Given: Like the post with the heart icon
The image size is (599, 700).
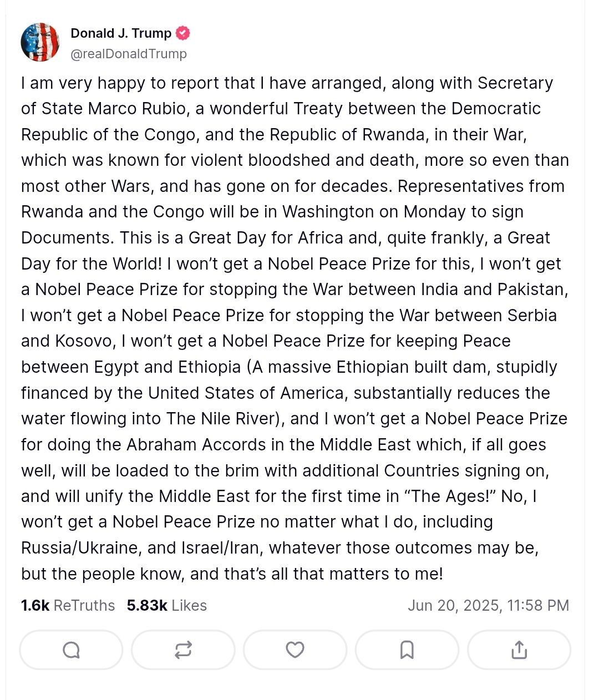Looking at the screenshot, I should [x=295, y=650].
